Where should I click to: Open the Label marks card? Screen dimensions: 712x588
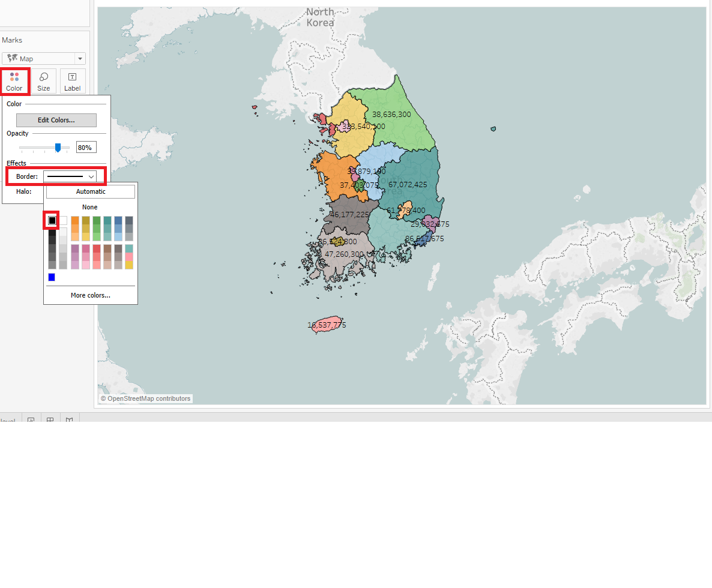[73, 81]
